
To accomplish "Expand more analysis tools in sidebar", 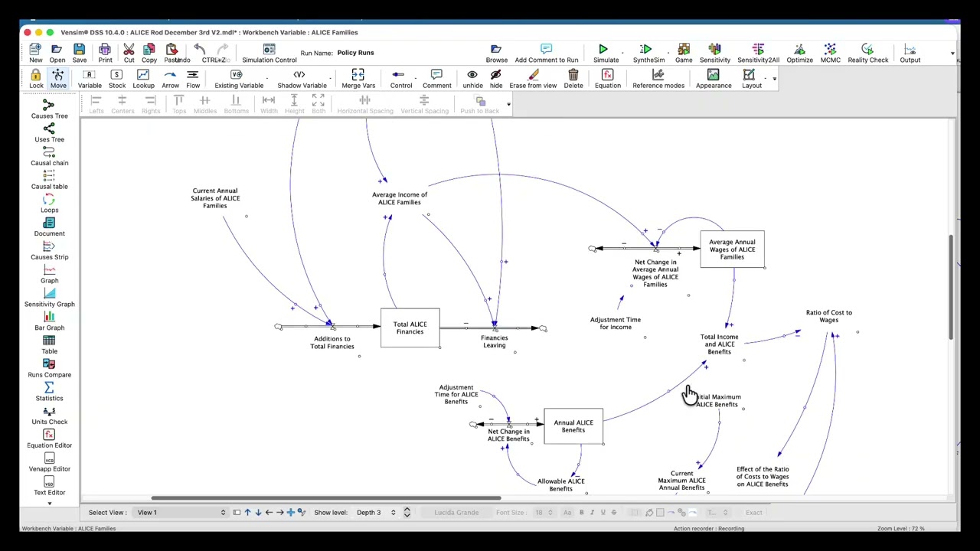I will [49, 504].
